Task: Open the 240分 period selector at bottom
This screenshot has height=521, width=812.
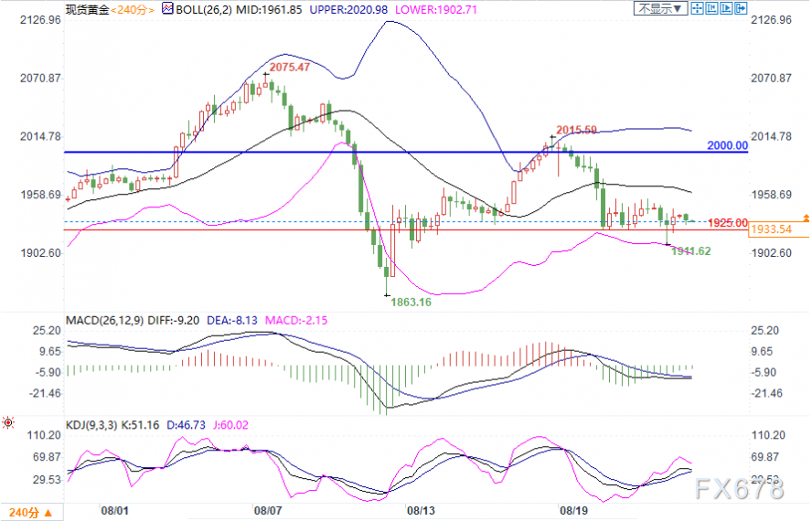Action: [31, 513]
